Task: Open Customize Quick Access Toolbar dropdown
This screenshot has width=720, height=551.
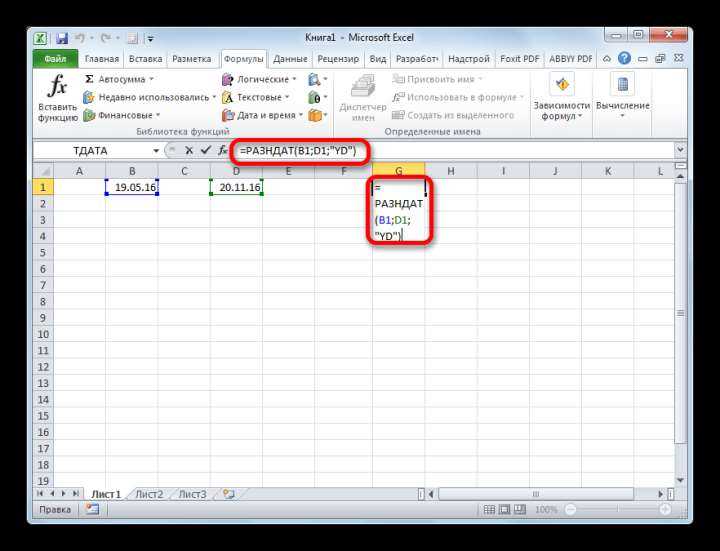Action: [x=150, y=39]
